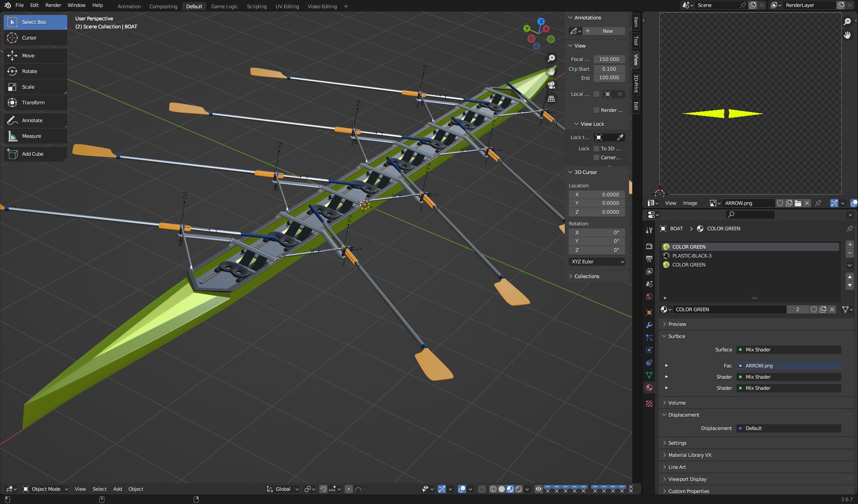Open the Texture properties checker tab

[x=649, y=404]
